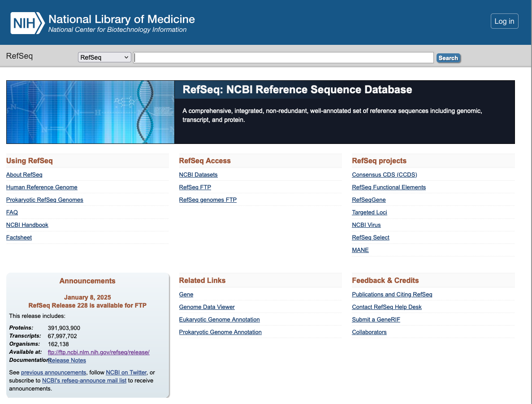Follow the NCBI on Twitter link

126,373
